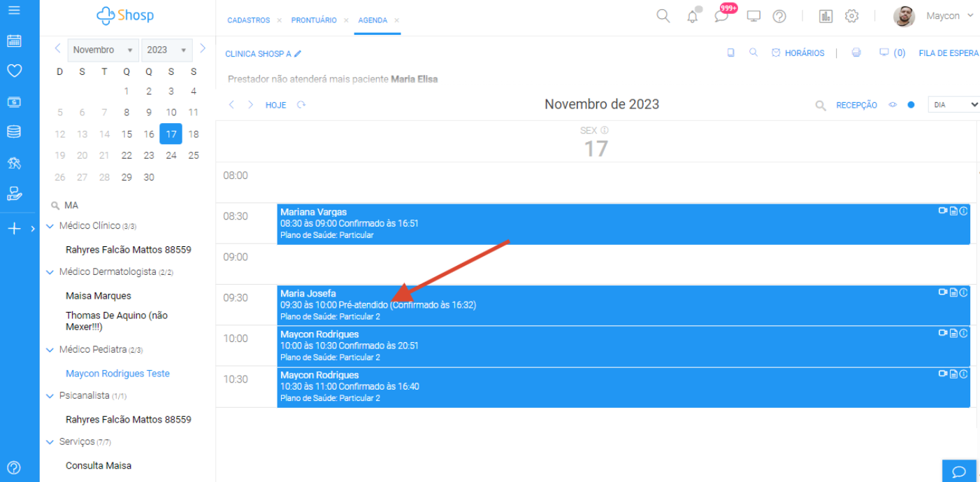Image resolution: width=980 pixels, height=482 pixels.
Task: Open the DIA view dropdown
Action: [x=953, y=105]
